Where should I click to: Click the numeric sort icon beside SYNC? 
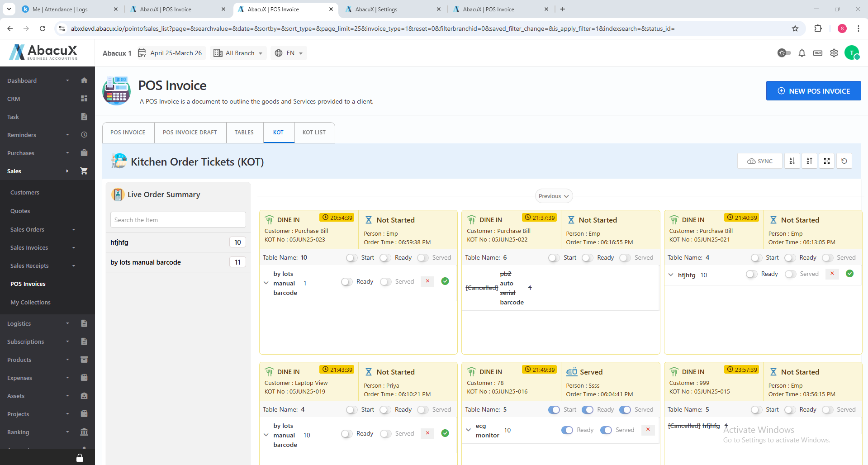coord(792,161)
